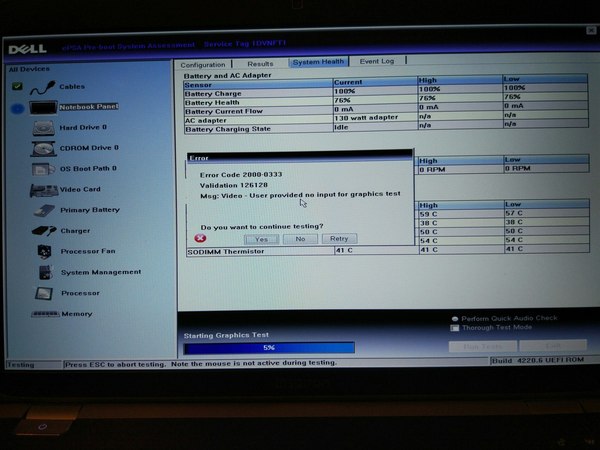Click the graphics test progress bar
This screenshot has height=450, width=600.
point(268,347)
